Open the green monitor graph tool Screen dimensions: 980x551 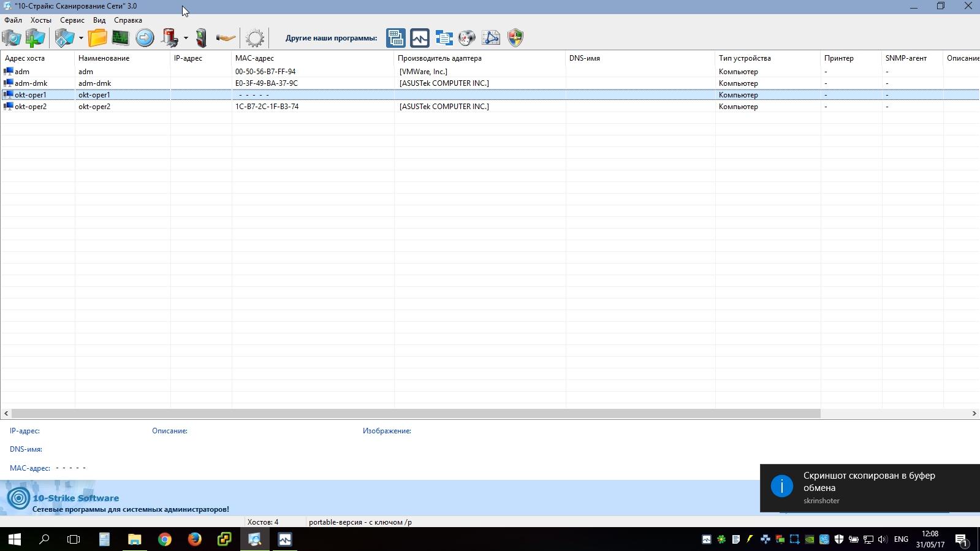(x=121, y=38)
